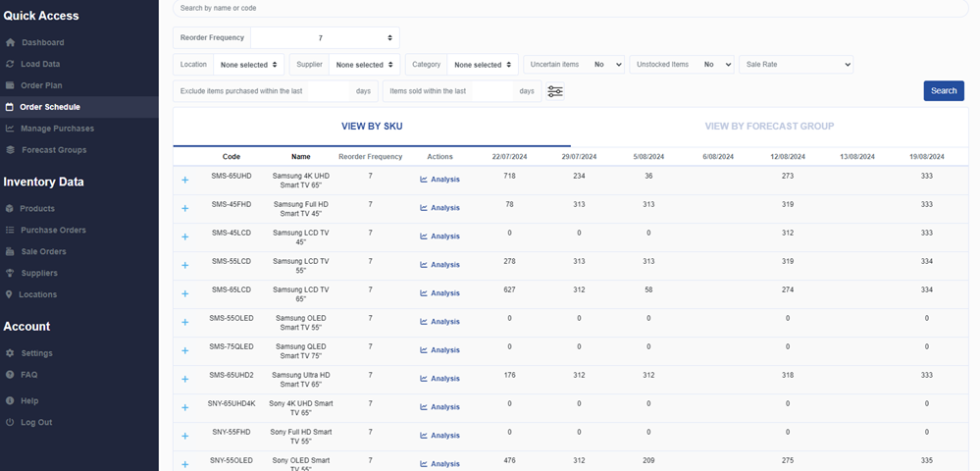Switch to View by Forecast Group tab
Image resolution: width=980 pixels, height=471 pixels.
769,127
